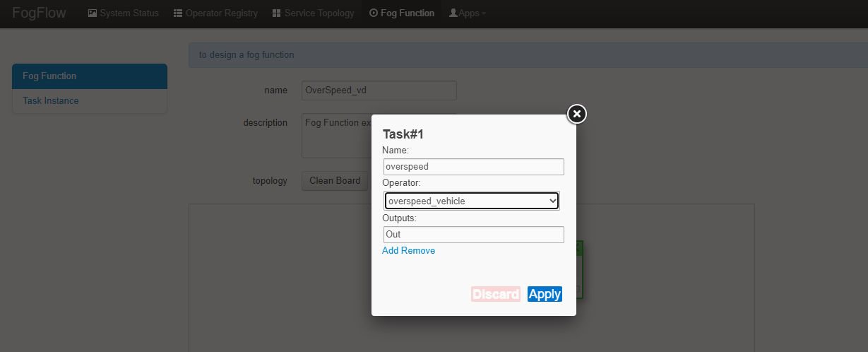Click Service Topology grid icon

point(276,13)
